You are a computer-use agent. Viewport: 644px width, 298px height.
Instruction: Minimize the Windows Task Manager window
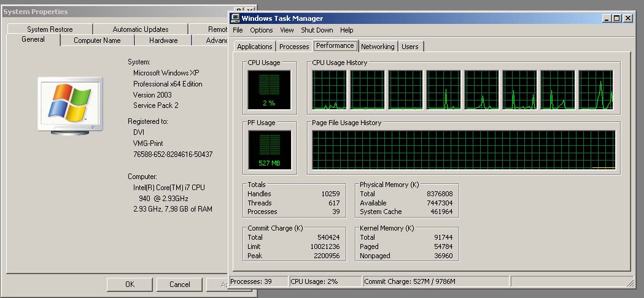607,18
